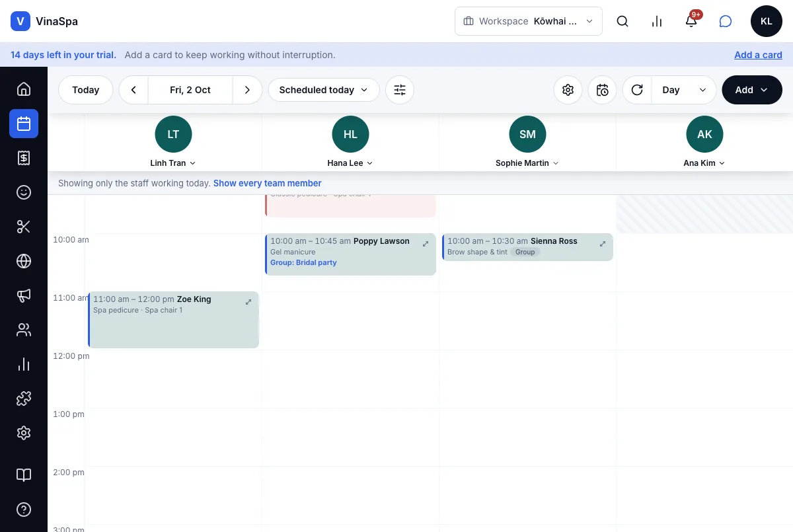Screen dimensions: 793x532
Task: Open the smiley face clients icon
Action: coord(24,192)
